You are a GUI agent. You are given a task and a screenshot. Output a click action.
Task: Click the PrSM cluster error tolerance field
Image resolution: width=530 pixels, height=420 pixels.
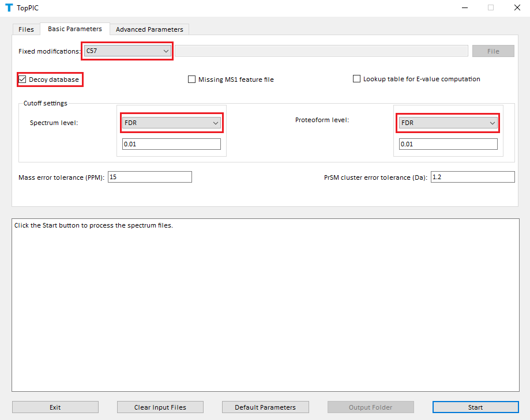click(472, 177)
